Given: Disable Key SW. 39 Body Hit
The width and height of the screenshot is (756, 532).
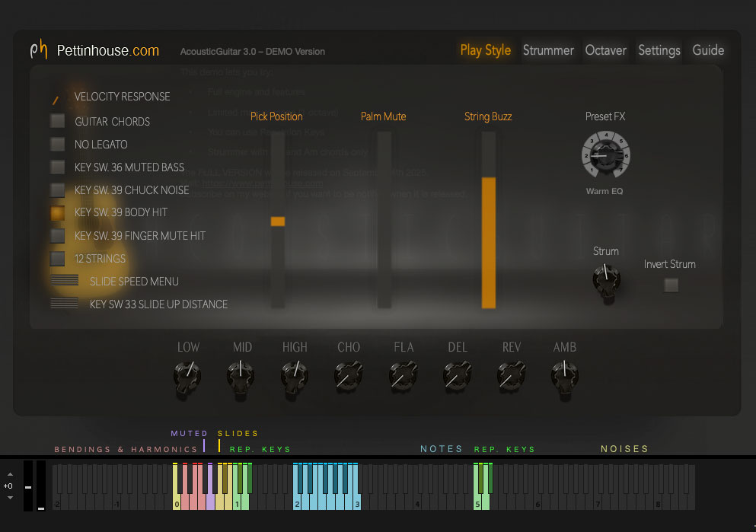Looking at the screenshot, I should [x=57, y=212].
